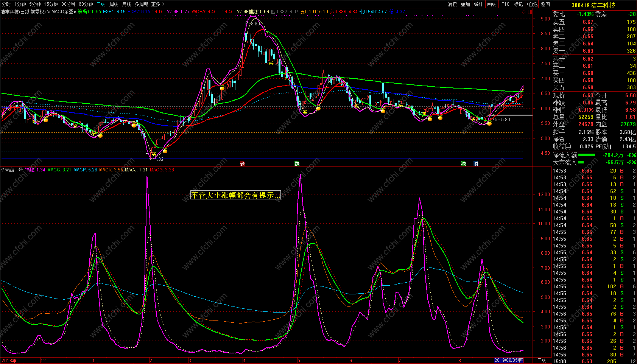Click the 2019/09/05 date marker

click(509, 360)
